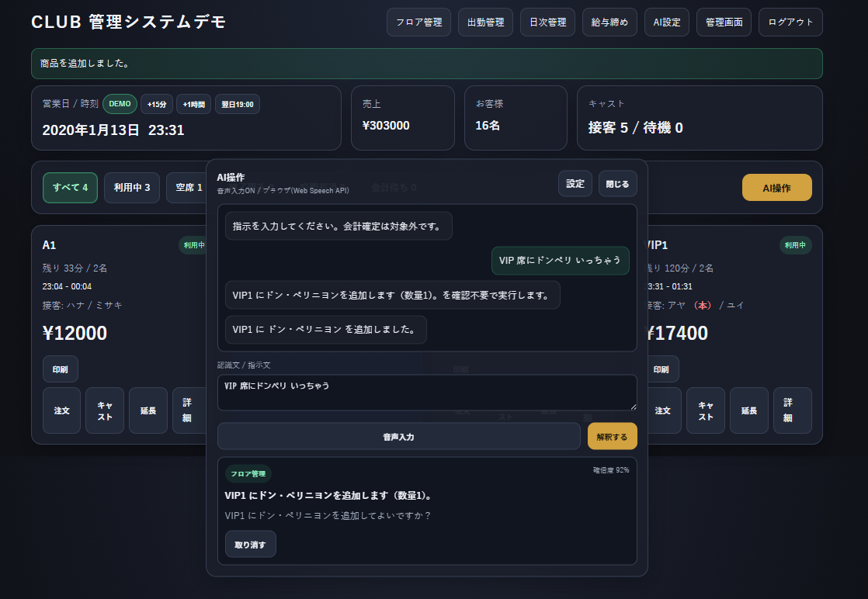
Task: Click the red (本) marker on VIP1
Action: (703, 305)
